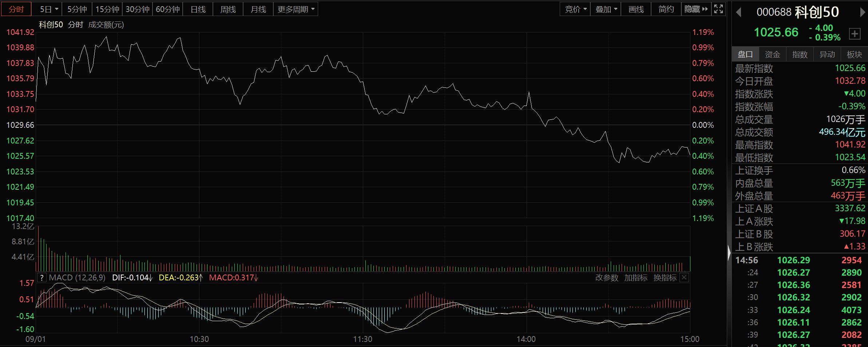Switch to the 日线 daily chart tab
868x347 pixels.
(x=198, y=9)
